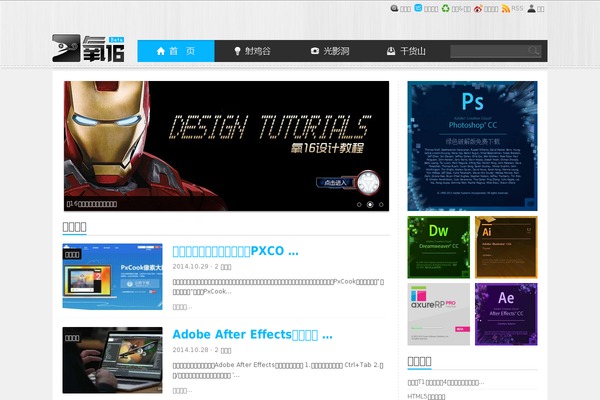This screenshot has width=600, height=400.
Task: Click the magnifier search icon
Action: click(533, 51)
